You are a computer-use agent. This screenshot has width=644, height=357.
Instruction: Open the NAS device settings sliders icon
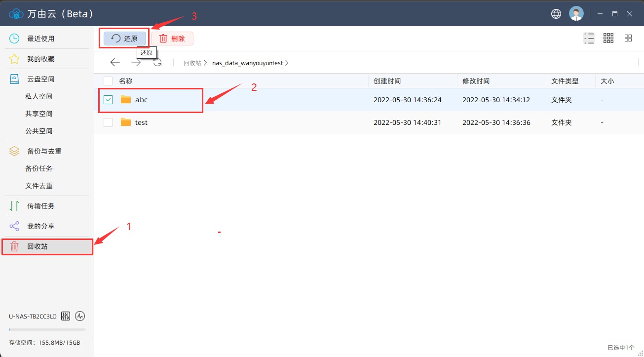pos(66,316)
